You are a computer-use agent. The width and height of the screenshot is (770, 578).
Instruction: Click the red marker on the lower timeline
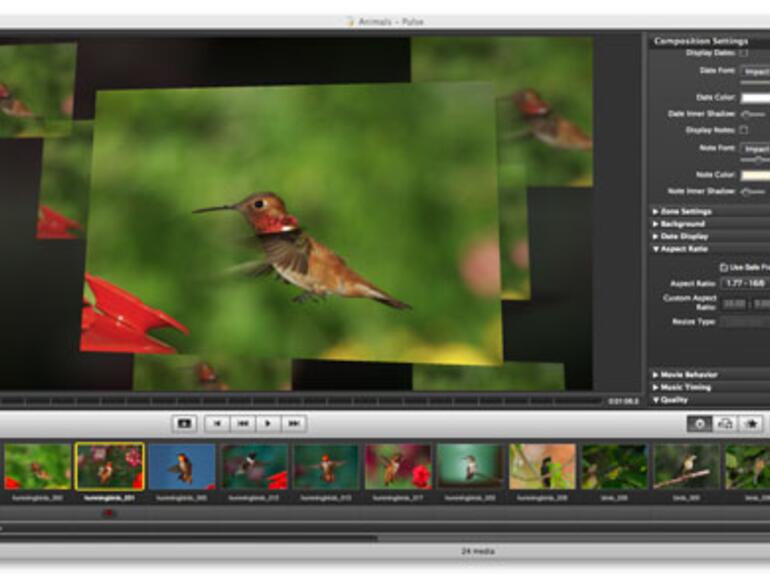tap(109, 513)
